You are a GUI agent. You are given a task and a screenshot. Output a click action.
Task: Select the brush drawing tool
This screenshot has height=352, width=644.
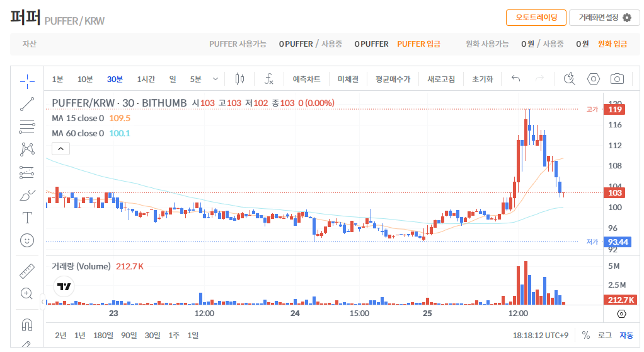pyautogui.click(x=27, y=196)
